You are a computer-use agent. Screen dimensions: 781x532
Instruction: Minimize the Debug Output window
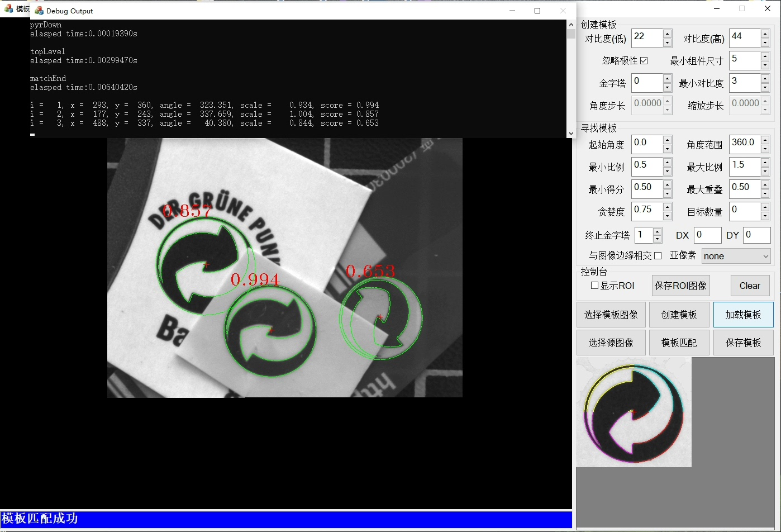pyautogui.click(x=512, y=11)
